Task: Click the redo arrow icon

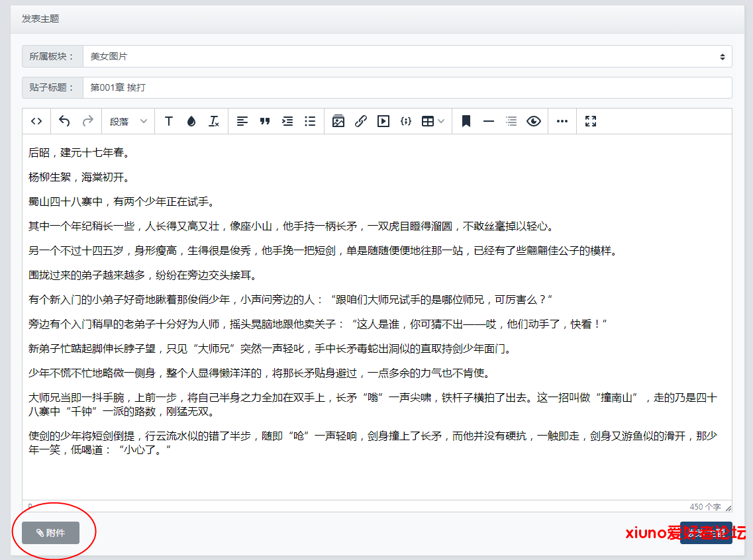Action: click(87, 121)
